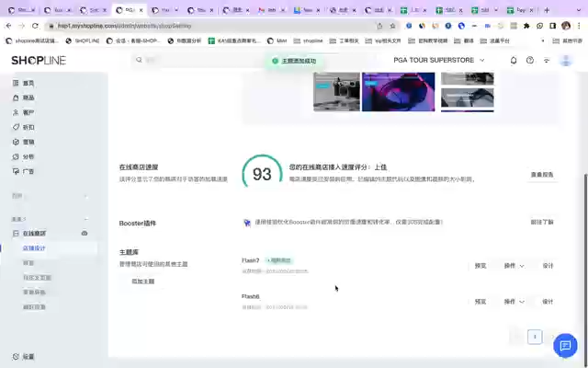Viewport: 588px width, 368px height.
Task: Click the help question mark icon
Action: point(530,60)
